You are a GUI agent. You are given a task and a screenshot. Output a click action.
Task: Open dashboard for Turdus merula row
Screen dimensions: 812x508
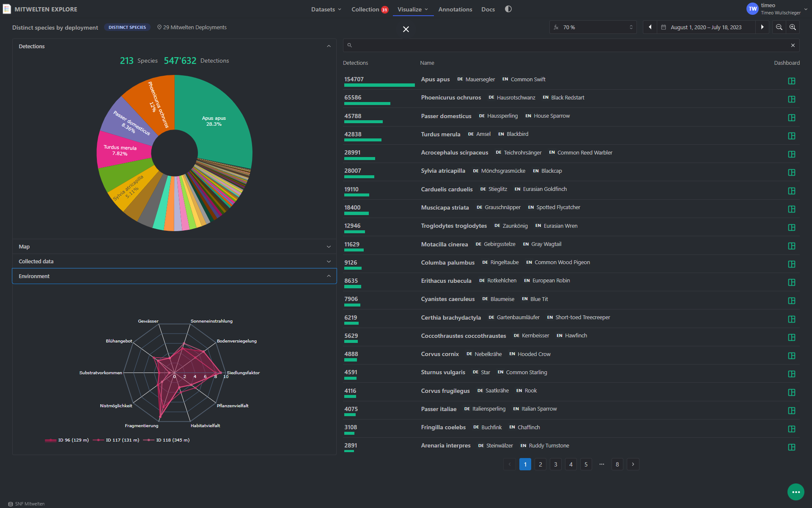coord(792,136)
